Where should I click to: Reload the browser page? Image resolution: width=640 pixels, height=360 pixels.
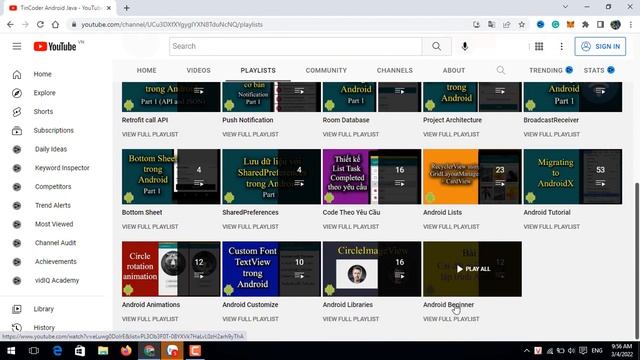coord(40,24)
